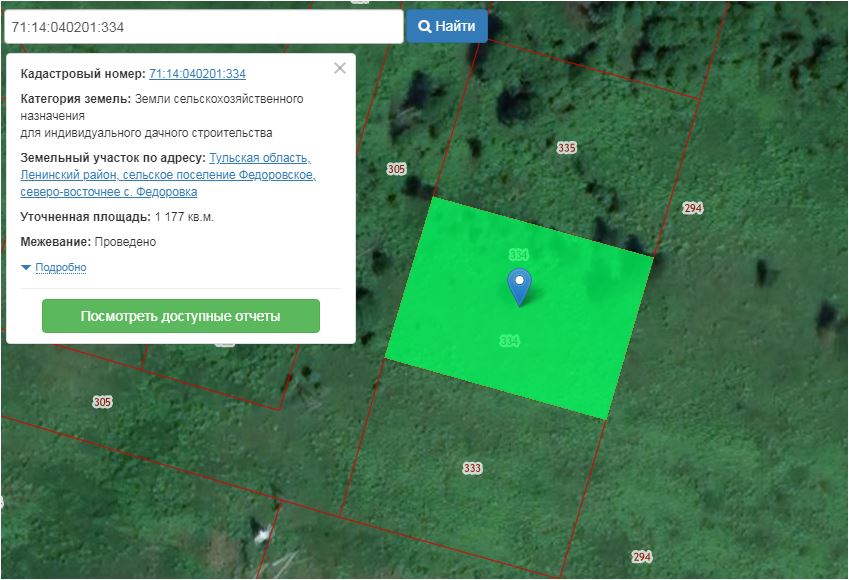Close the cadastral info panel
Image resolution: width=849 pixels, height=580 pixels.
click(x=340, y=68)
